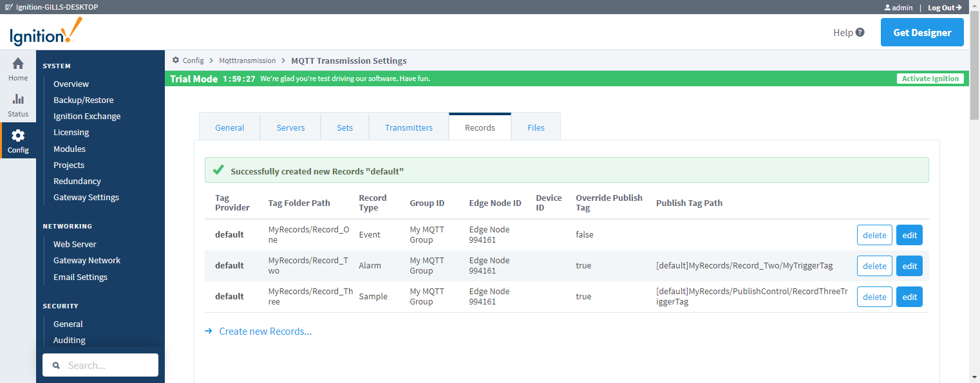Open Gateway Settings in the sidebar

coord(86,197)
